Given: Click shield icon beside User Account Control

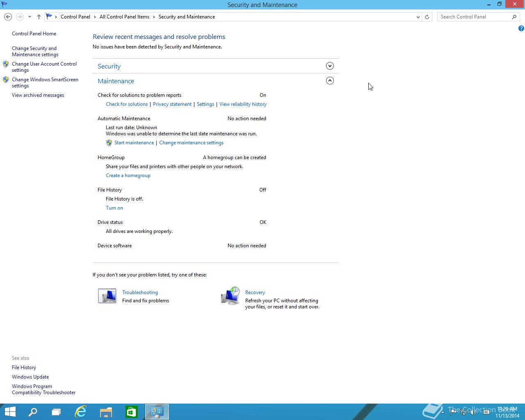Looking at the screenshot, I should [6, 64].
